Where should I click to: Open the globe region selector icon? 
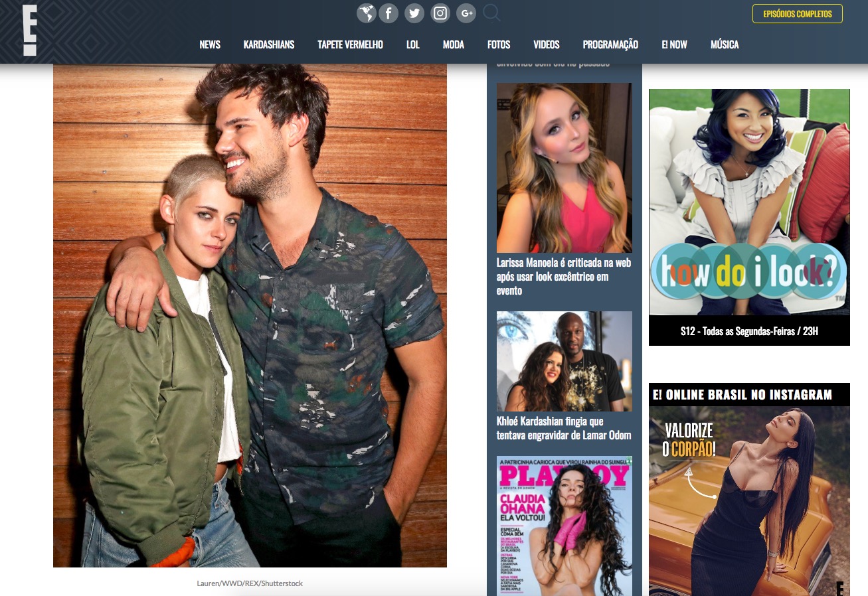tap(366, 13)
